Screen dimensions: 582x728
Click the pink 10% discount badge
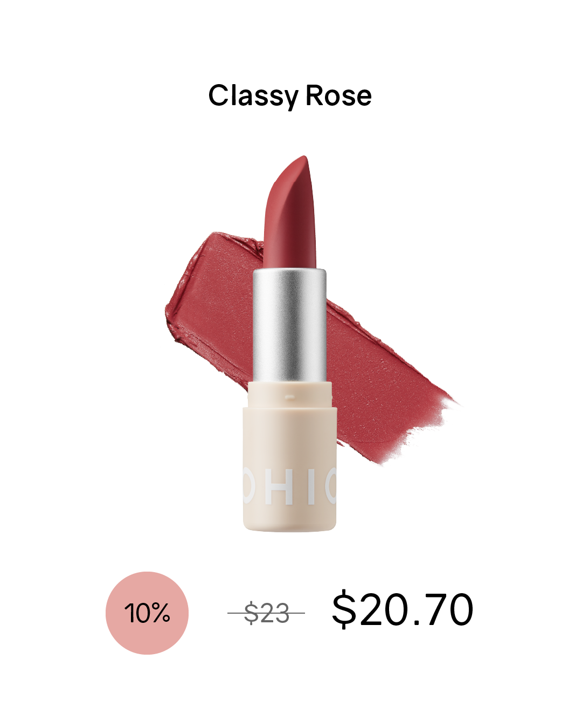[147, 613]
